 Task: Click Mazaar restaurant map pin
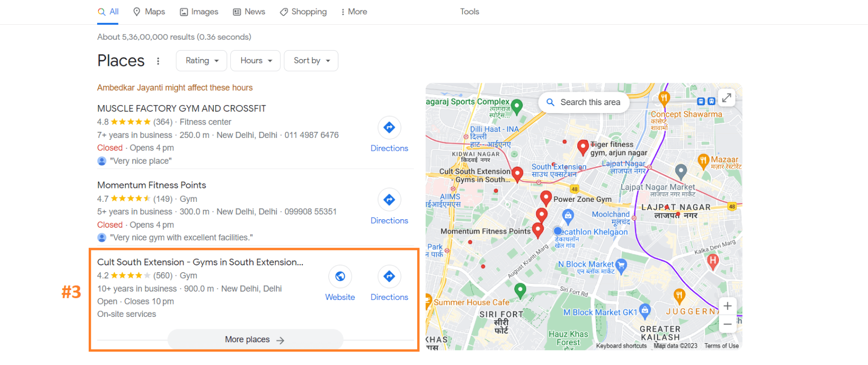pyautogui.click(x=703, y=161)
